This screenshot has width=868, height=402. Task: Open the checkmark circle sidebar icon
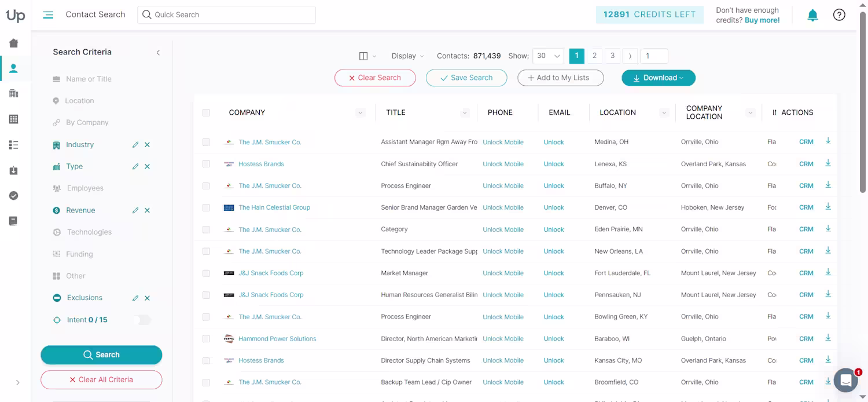point(14,196)
